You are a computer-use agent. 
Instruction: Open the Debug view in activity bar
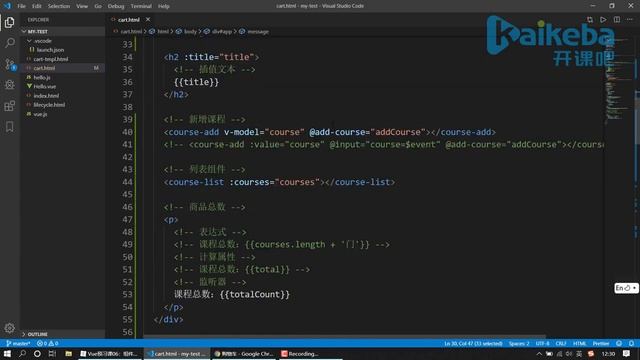point(9,85)
